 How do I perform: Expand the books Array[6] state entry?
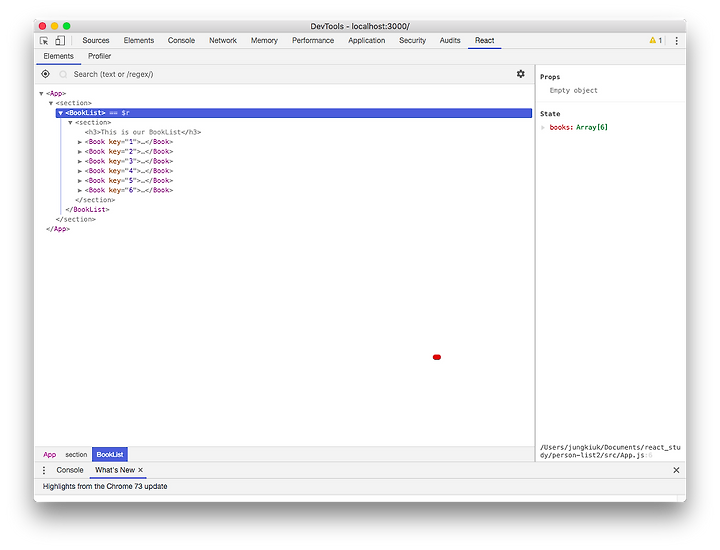543,127
